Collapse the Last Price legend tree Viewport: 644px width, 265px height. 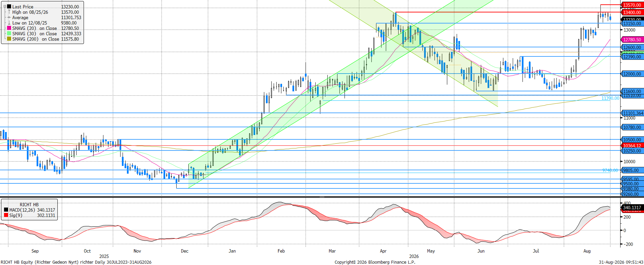point(5,7)
